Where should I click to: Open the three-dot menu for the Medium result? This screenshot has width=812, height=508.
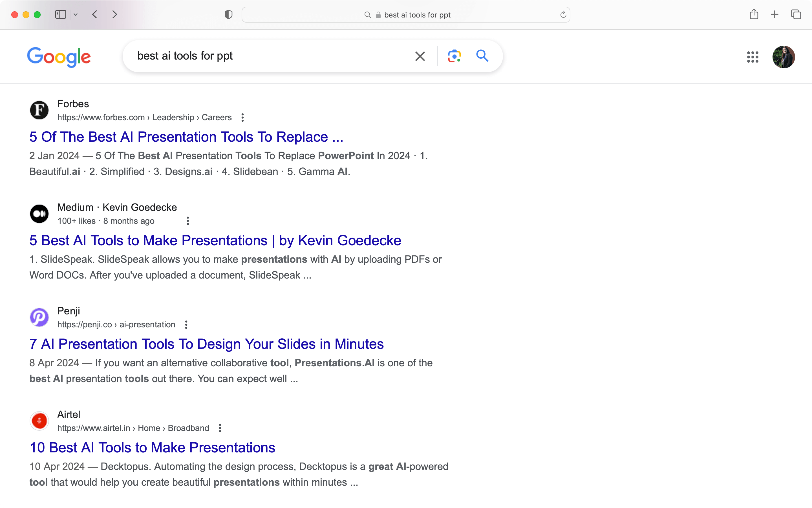(187, 221)
